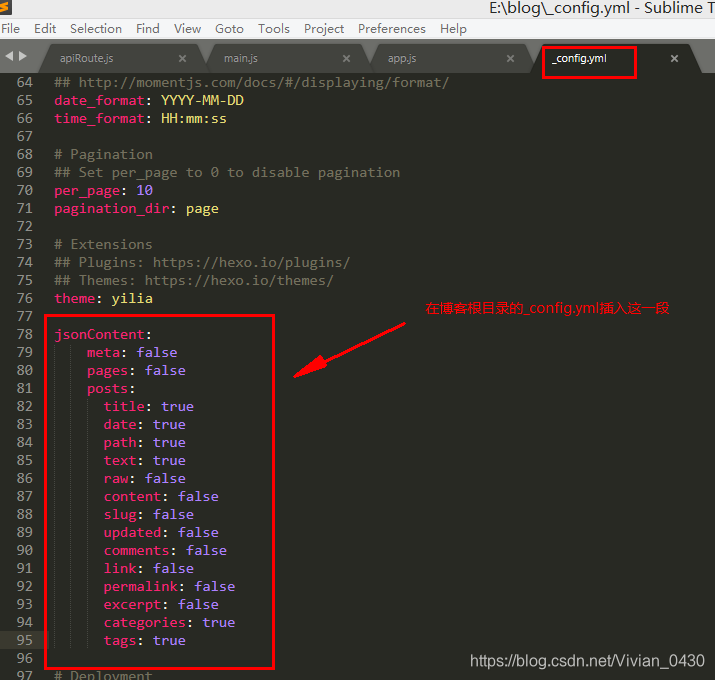This screenshot has height=680, width=715.
Task: Click line number 95 in gutter
Action: [x=25, y=640]
